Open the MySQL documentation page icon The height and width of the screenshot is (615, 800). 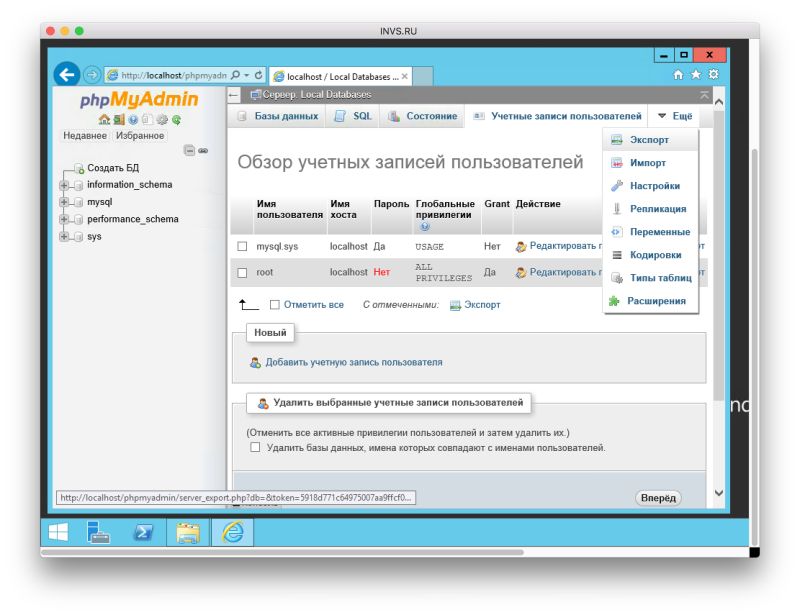click(x=147, y=119)
